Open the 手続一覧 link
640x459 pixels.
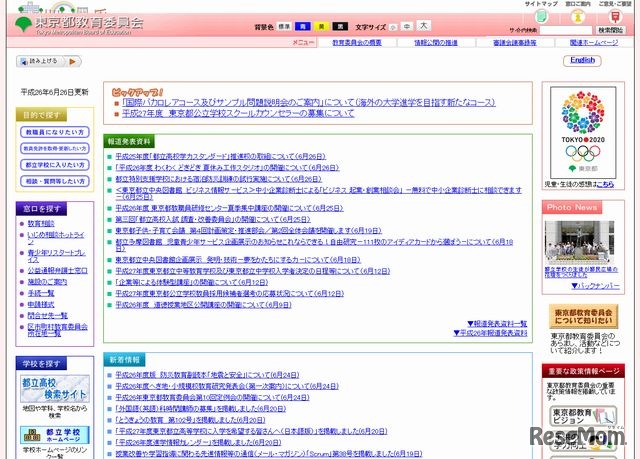click(x=41, y=293)
